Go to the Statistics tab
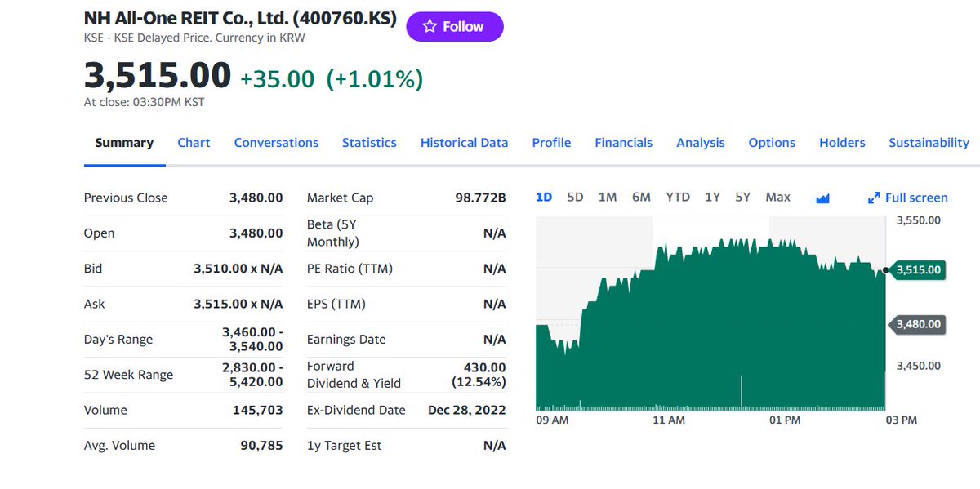The height and width of the screenshot is (489, 980). pos(369,143)
